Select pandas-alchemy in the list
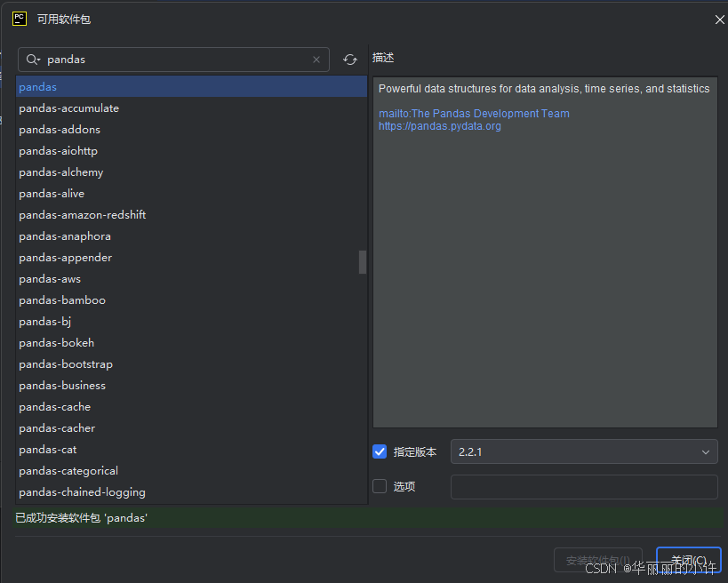 tap(191, 172)
